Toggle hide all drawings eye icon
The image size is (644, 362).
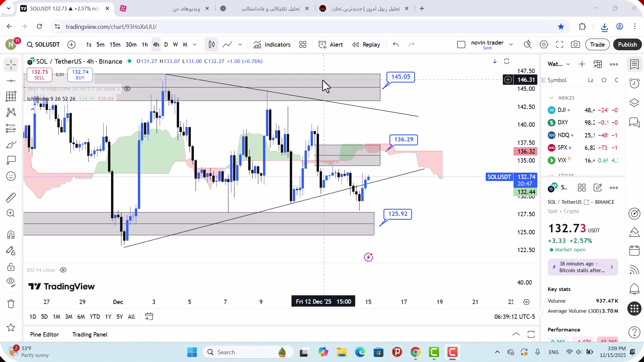tap(11, 283)
